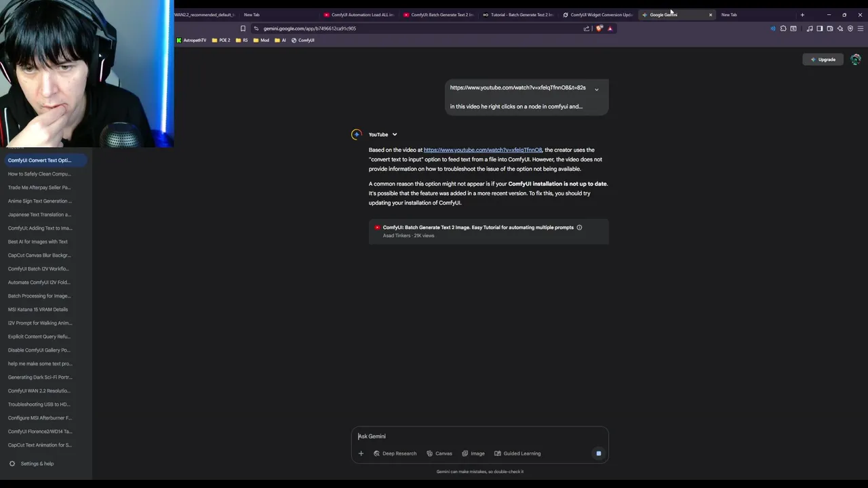Open the AstropethTV bookmark

coord(191,40)
